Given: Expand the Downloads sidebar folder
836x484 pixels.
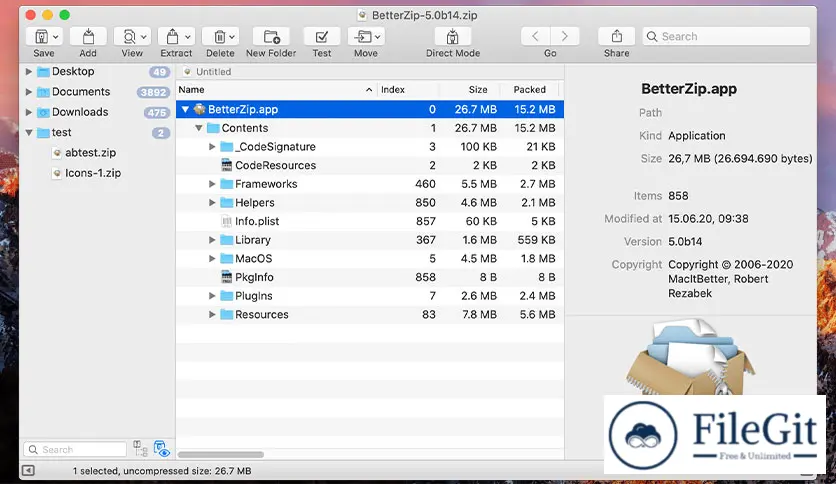Looking at the screenshot, I should [29, 112].
